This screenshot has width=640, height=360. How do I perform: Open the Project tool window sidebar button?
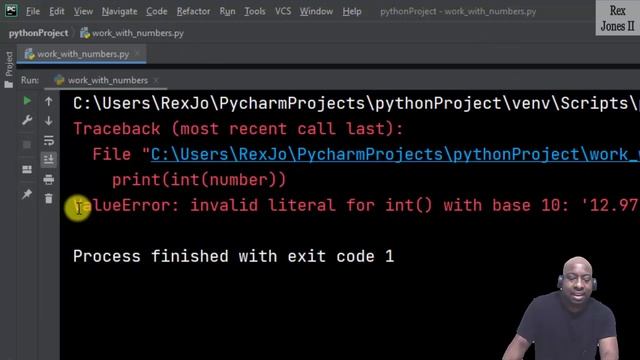pos(9,69)
